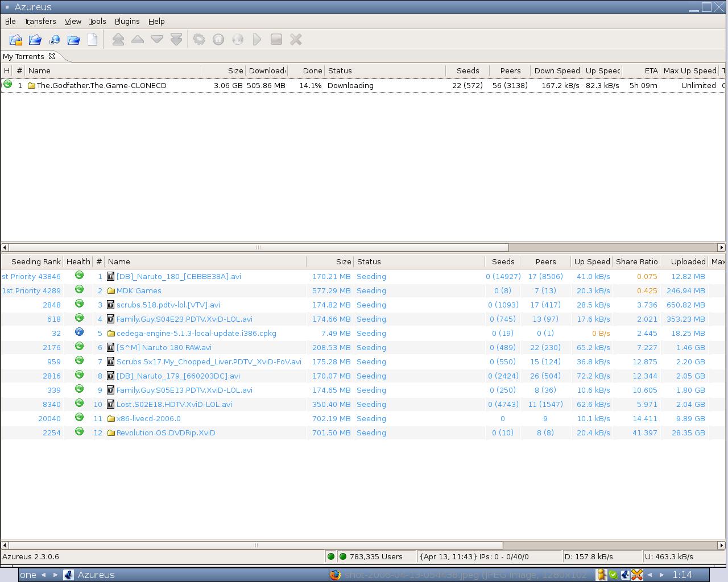
Task: Click the host torrent toolbar icon
Action: click(x=218, y=40)
